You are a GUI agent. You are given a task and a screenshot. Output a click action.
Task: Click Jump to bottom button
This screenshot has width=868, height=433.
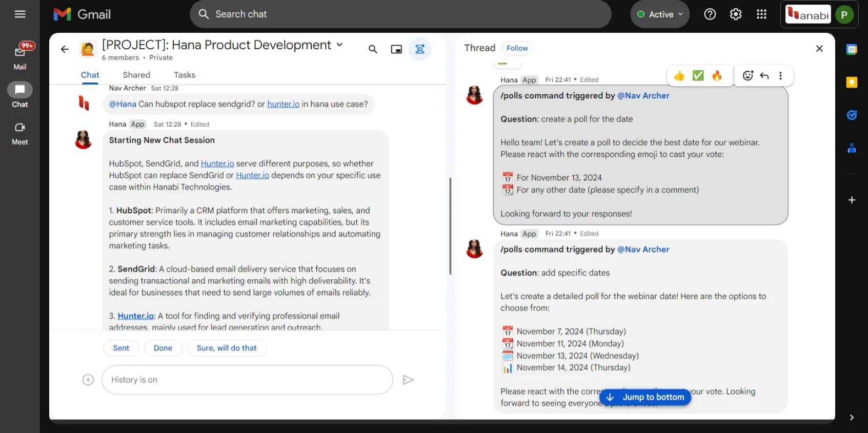point(645,397)
